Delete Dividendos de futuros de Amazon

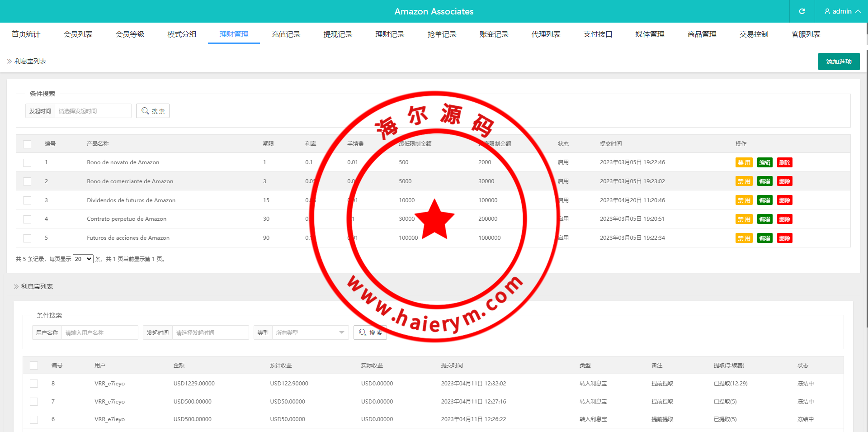point(784,200)
